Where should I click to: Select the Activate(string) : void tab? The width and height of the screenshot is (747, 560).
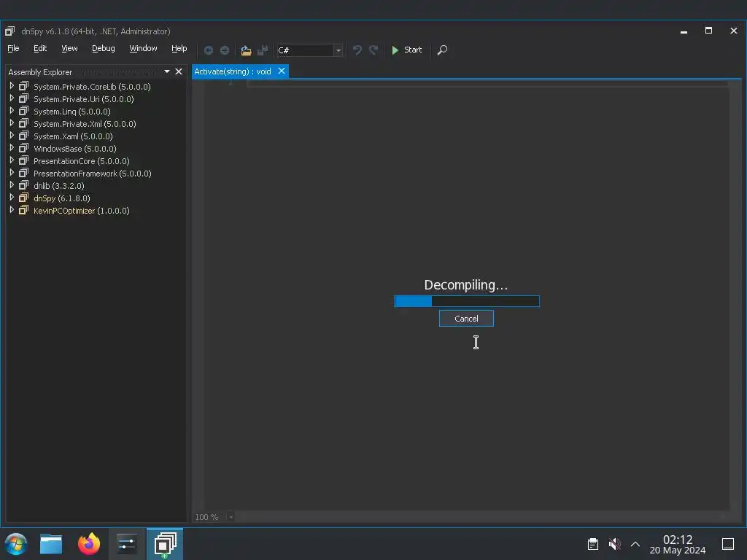233,71
